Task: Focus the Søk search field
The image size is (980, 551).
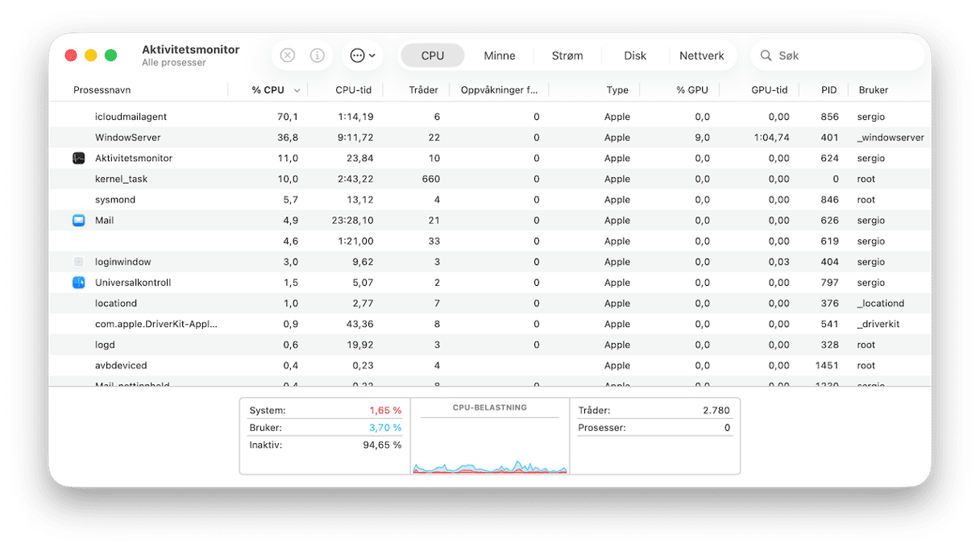Action: (838, 56)
